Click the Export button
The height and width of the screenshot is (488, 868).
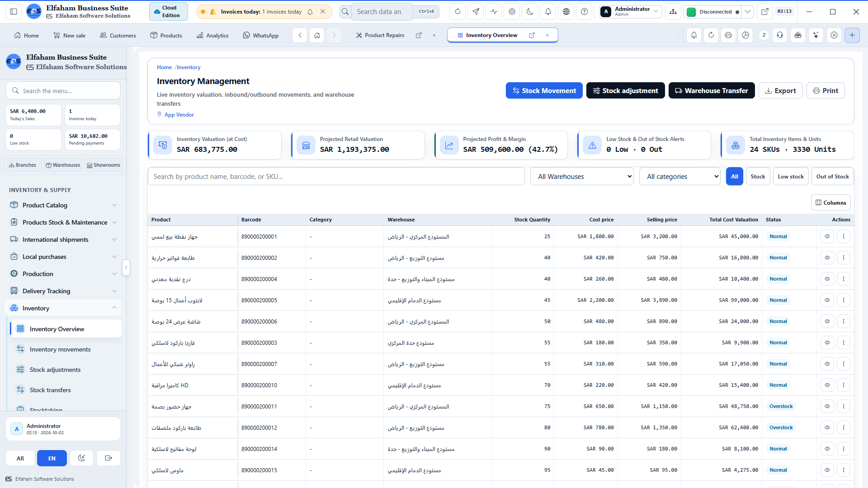coord(781,90)
